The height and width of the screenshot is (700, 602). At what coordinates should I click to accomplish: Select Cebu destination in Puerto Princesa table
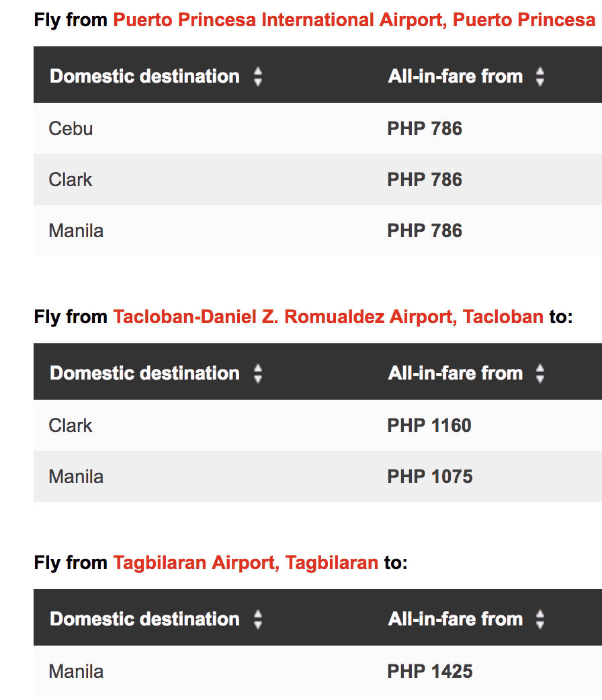click(x=71, y=128)
